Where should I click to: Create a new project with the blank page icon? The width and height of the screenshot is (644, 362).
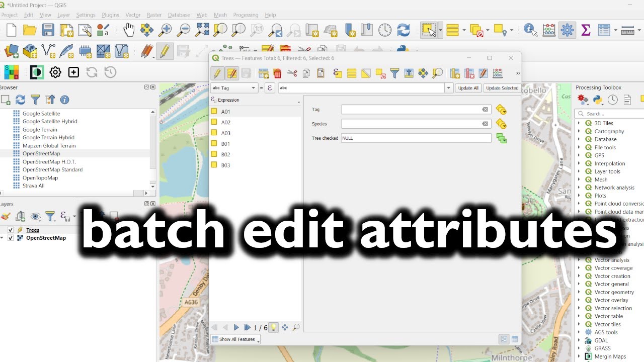click(11, 30)
